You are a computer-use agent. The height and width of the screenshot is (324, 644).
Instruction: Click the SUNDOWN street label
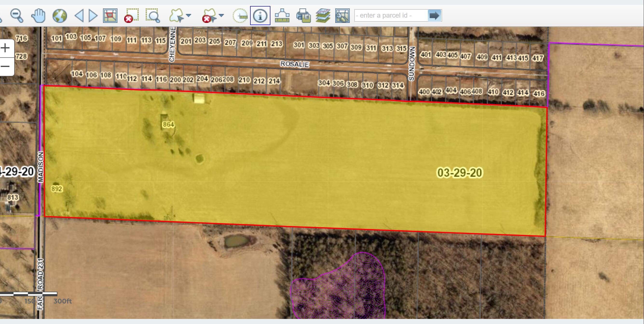(x=412, y=63)
